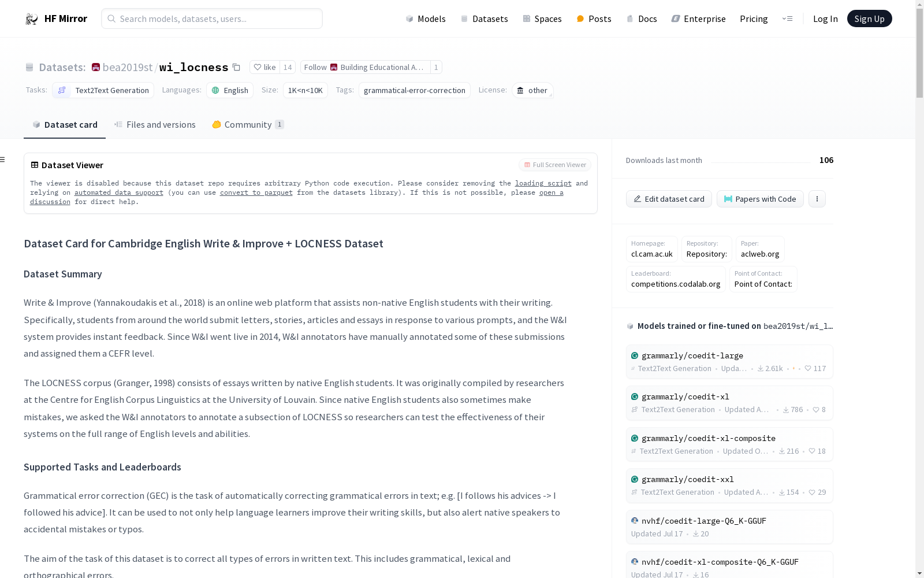Image resolution: width=924 pixels, height=578 pixels.
Task: Click the English language globe icon
Action: 215,90
